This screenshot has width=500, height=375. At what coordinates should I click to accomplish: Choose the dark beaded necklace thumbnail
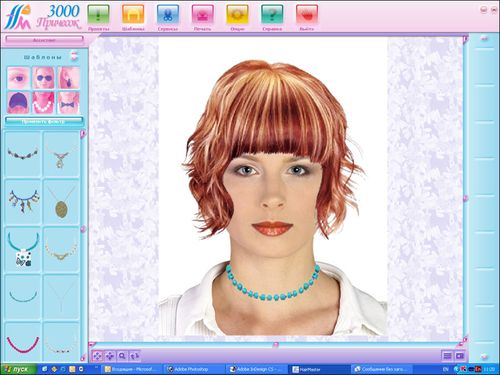click(x=23, y=154)
